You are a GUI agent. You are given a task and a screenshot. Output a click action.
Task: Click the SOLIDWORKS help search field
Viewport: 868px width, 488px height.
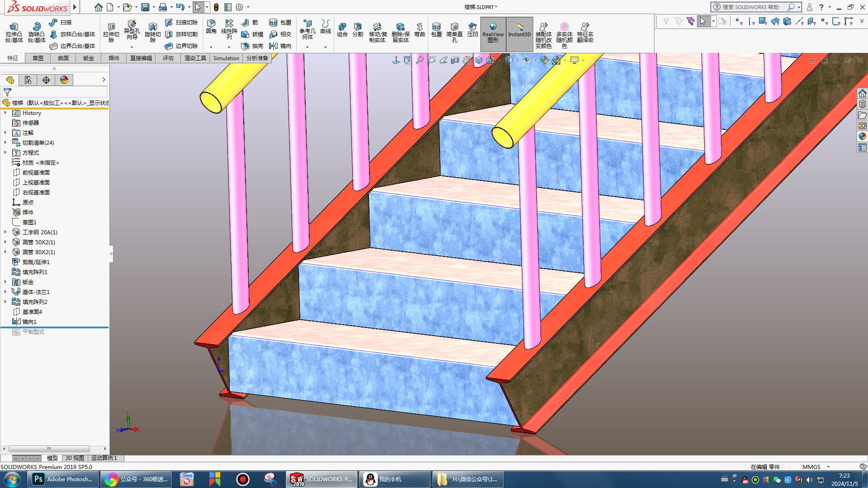point(750,7)
